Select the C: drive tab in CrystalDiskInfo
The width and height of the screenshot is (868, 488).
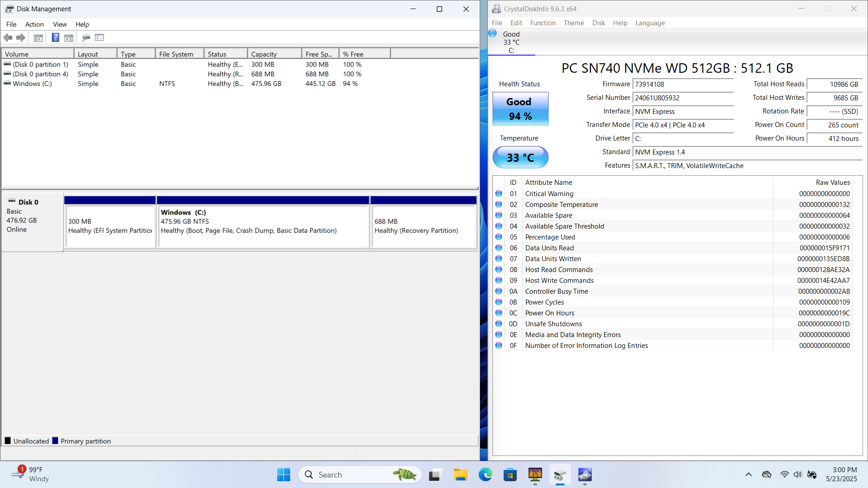pyautogui.click(x=511, y=42)
